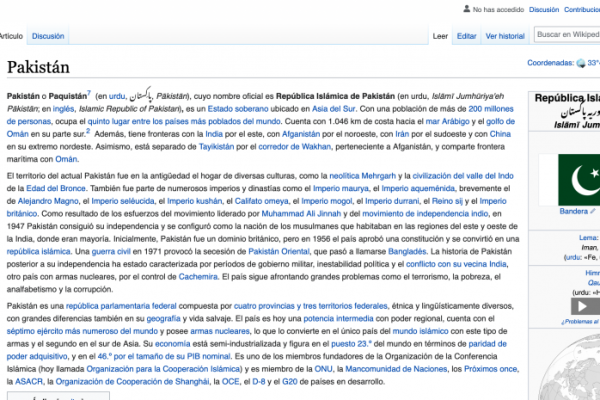Open the orthographic globe map image
Image resolution: width=600 pixels, height=400 pixels.
click(570, 367)
